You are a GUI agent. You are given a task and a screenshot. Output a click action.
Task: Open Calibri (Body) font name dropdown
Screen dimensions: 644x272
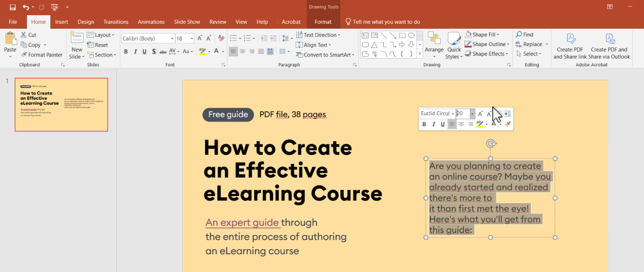172,38
